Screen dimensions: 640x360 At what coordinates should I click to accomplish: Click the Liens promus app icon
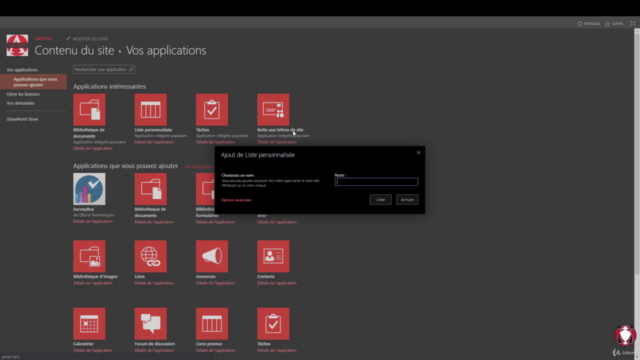point(212,323)
